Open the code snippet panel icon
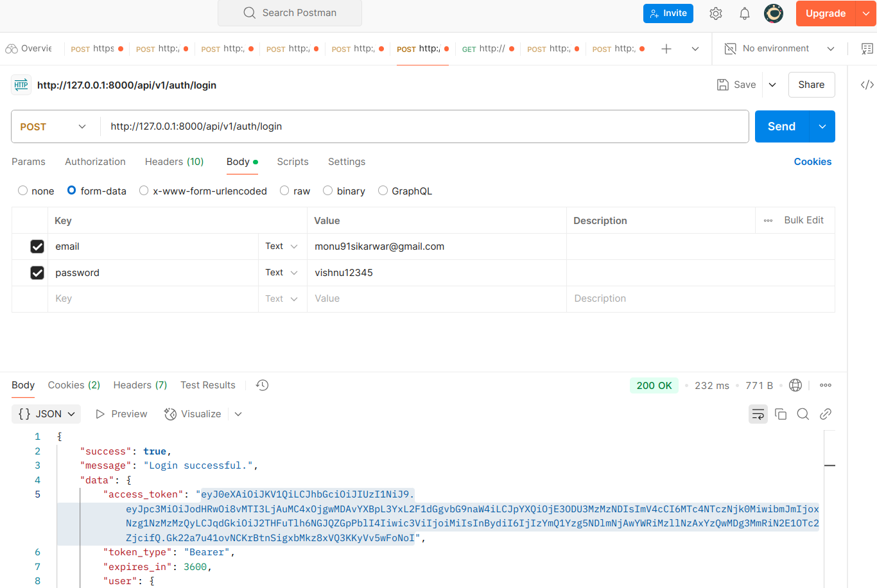 click(x=867, y=85)
